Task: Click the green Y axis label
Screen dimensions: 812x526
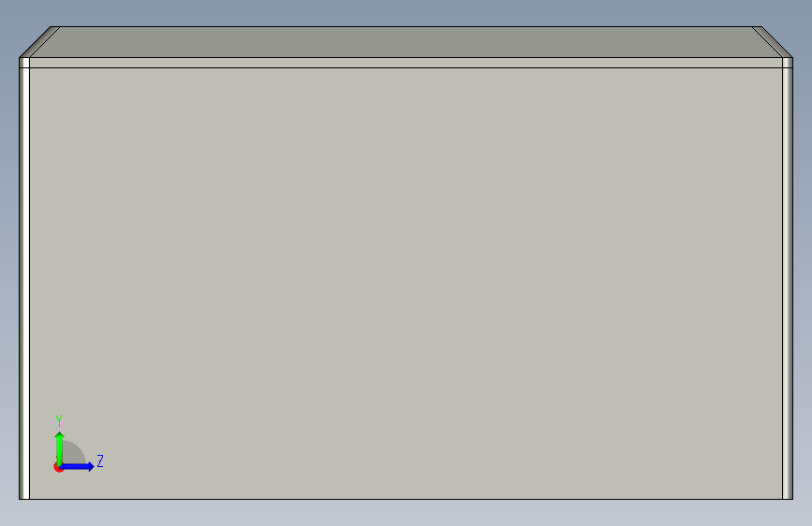Action: tap(59, 421)
